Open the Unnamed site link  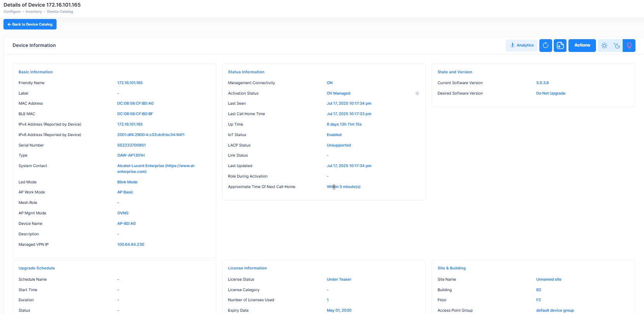(x=549, y=279)
